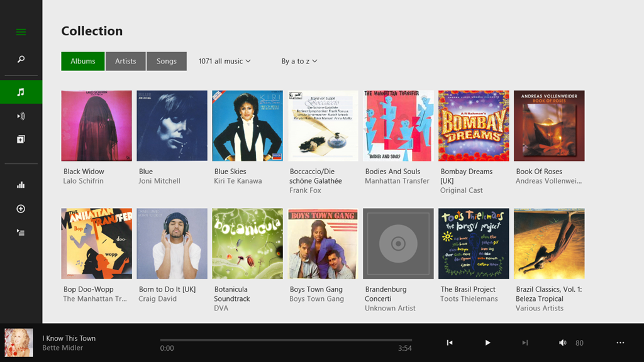
Task: Mute using the volume speaker icon
Action: (x=563, y=343)
